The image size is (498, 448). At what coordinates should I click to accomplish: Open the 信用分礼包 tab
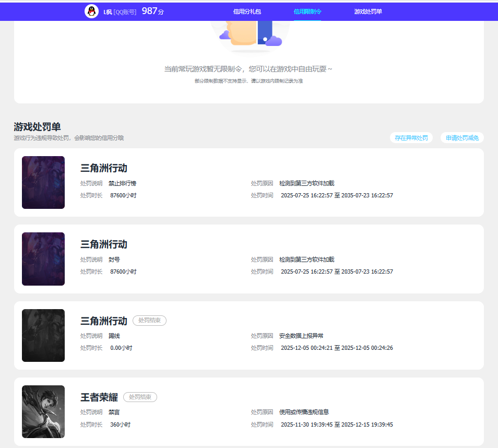(x=247, y=12)
